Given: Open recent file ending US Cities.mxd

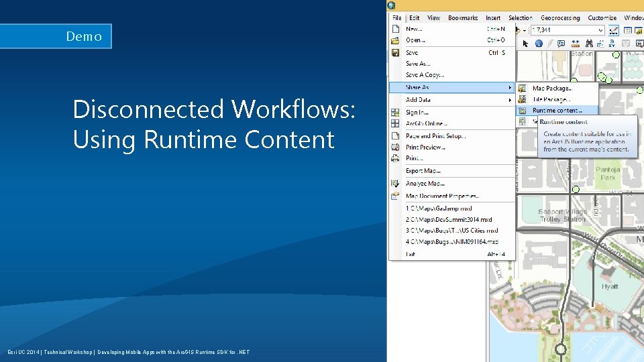Looking at the screenshot, I should point(451,231).
